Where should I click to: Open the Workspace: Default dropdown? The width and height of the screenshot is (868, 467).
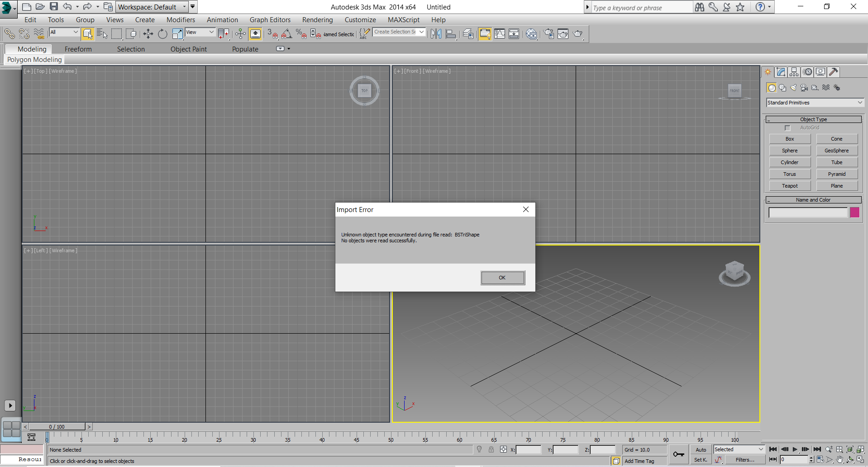152,7
